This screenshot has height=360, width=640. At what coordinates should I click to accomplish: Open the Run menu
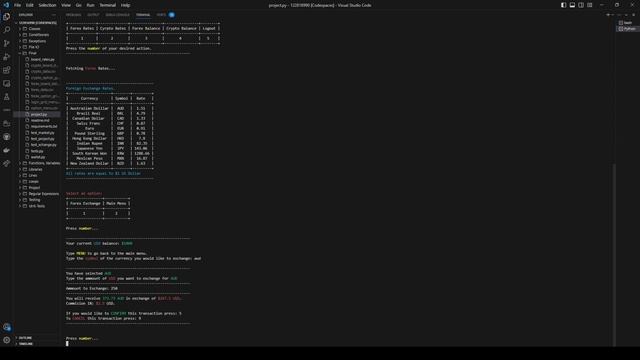coord(90,5)
